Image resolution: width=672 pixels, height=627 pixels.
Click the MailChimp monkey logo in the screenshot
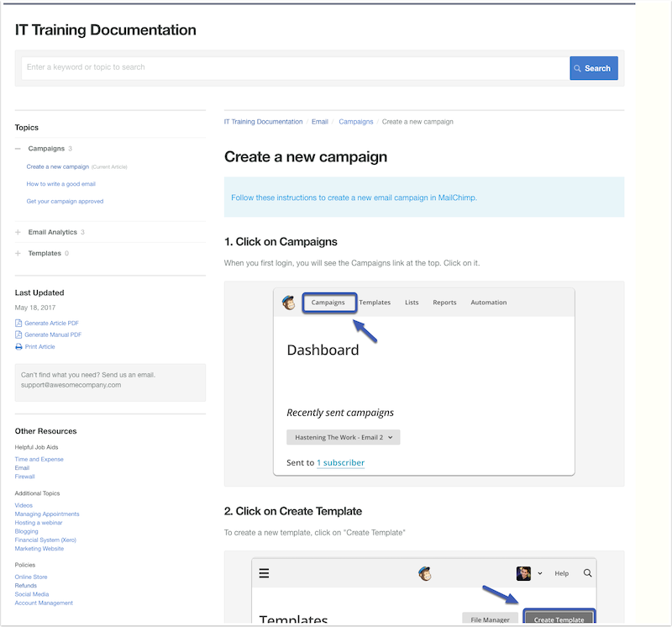tap(288, 302)
